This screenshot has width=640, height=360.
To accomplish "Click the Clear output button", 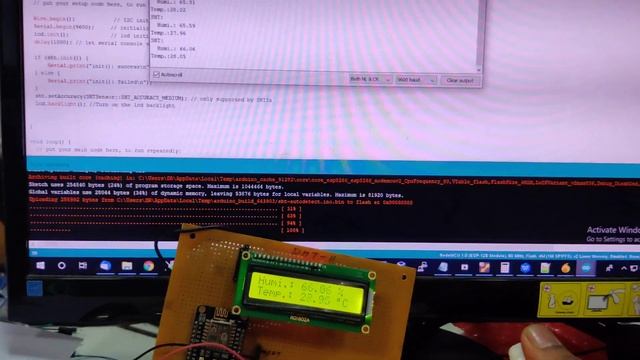I will 460,80.
